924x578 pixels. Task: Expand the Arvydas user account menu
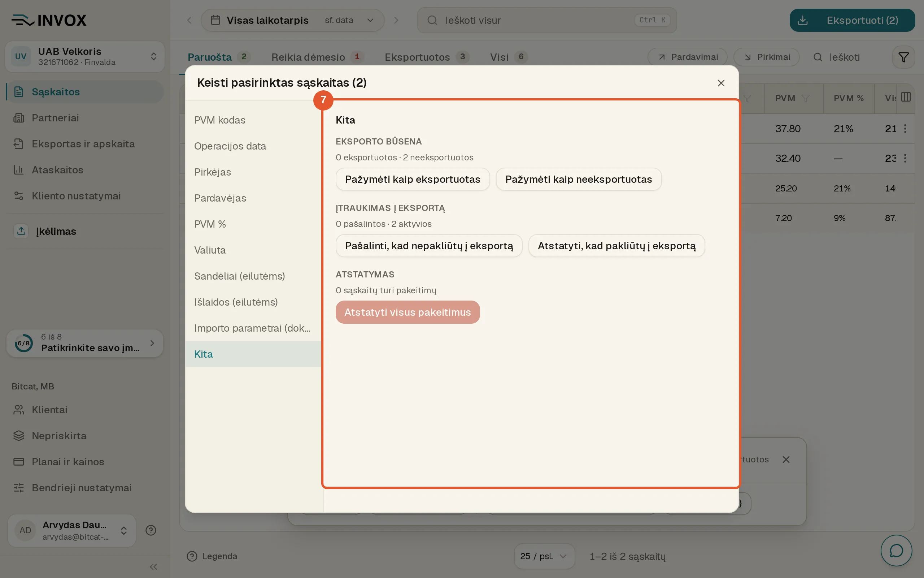[x=72, y=530]
